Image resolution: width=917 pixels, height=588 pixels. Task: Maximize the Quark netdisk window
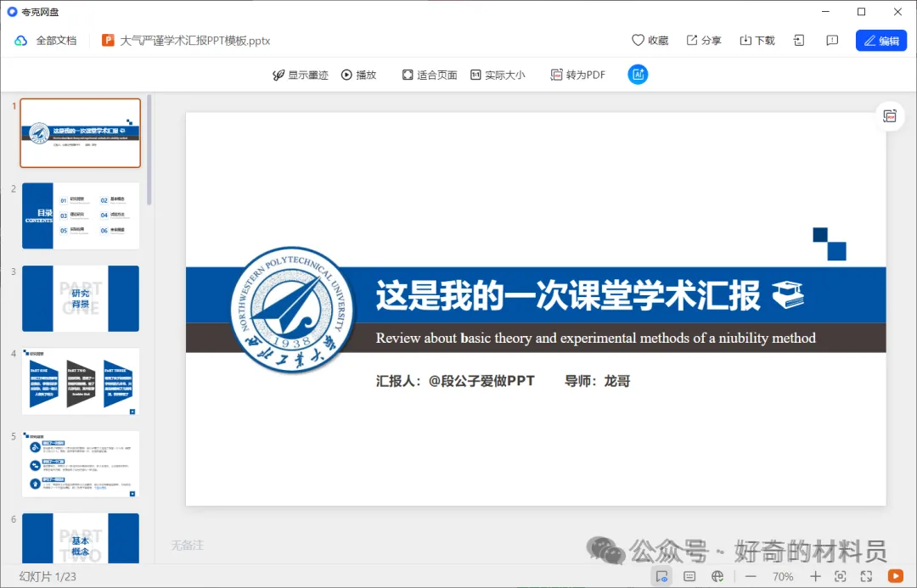(x=862, y=12)
